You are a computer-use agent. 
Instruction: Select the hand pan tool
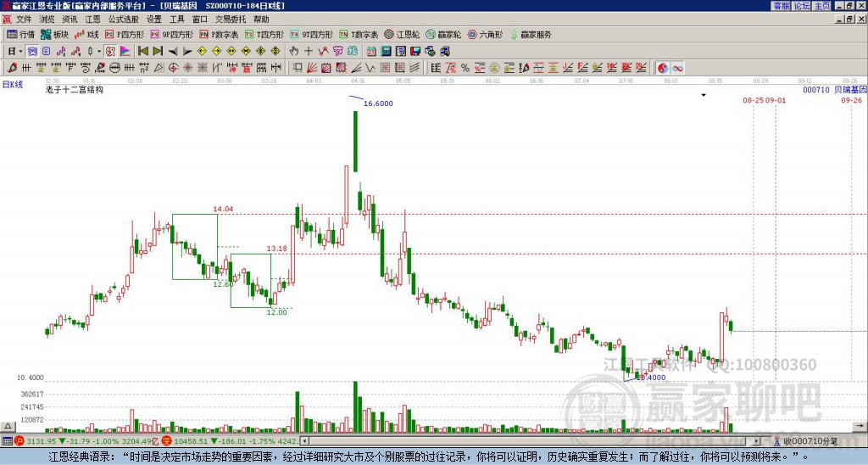(x=293, y=51)
